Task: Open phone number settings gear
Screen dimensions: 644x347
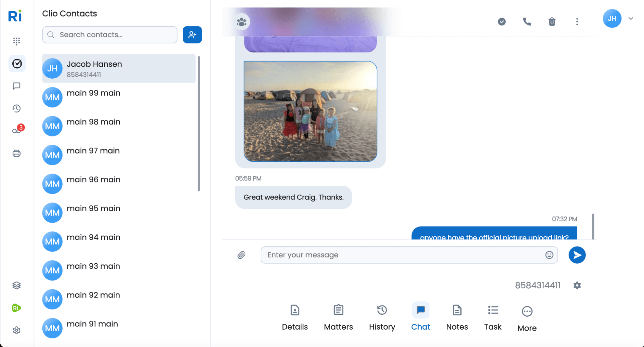Action: [x=577, y=285]
